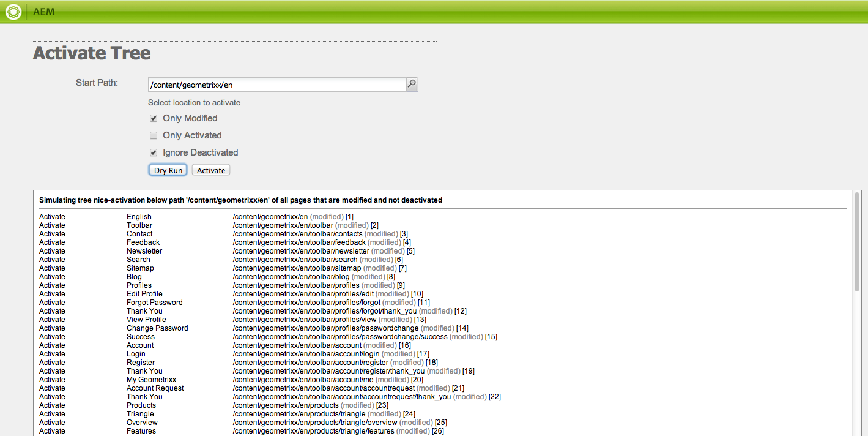This screenshot has height=436, width=868.
Task: Click path /content/geometrixx/en/toolbar/blog
Action: click(x=291, y=277)
